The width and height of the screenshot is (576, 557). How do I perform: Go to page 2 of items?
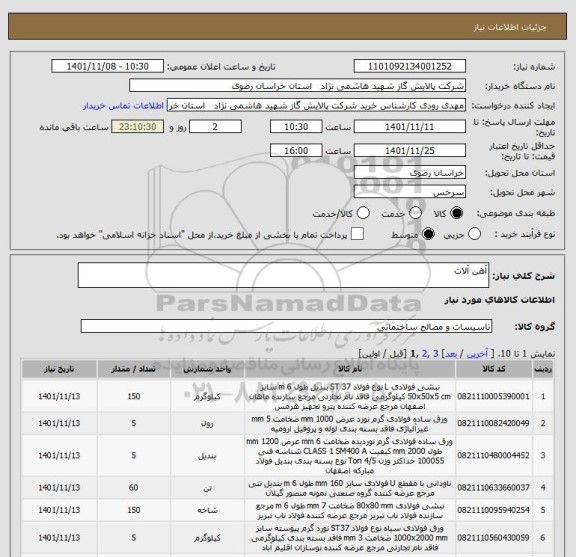pyautogui.click(x=424, y=354)
